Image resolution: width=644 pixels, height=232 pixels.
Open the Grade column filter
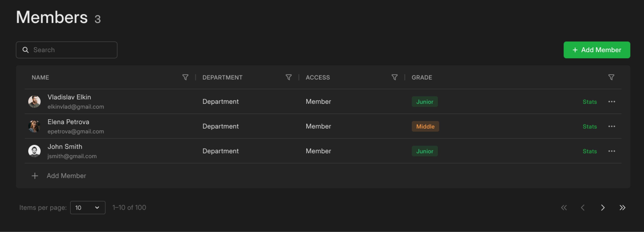pyautogui.click(x=611, y=77)
